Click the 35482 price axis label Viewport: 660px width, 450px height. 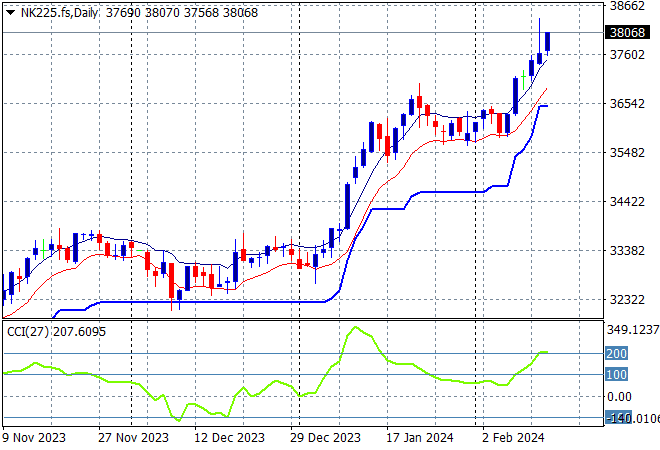[627, 152]
